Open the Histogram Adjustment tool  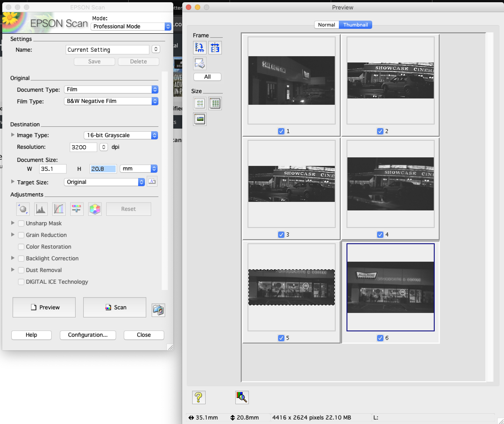click(x=41, y=209)
